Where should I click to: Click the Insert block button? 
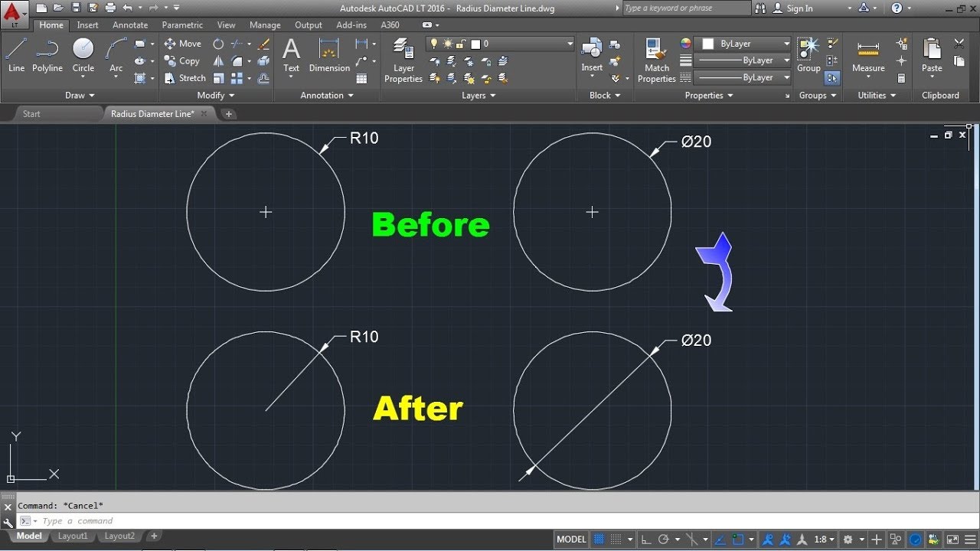click(x=592, y=56)
